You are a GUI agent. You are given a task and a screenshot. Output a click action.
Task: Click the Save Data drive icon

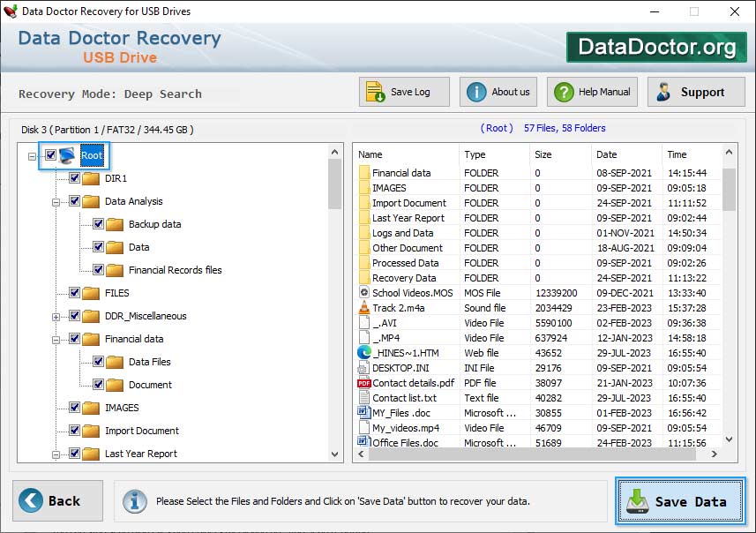[x=638, y=501]
